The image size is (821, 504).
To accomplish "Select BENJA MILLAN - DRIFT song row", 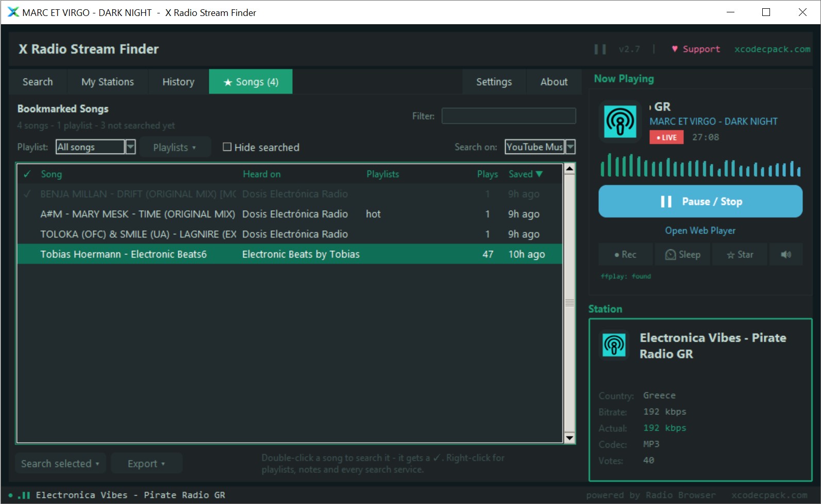I will point(290,194).
